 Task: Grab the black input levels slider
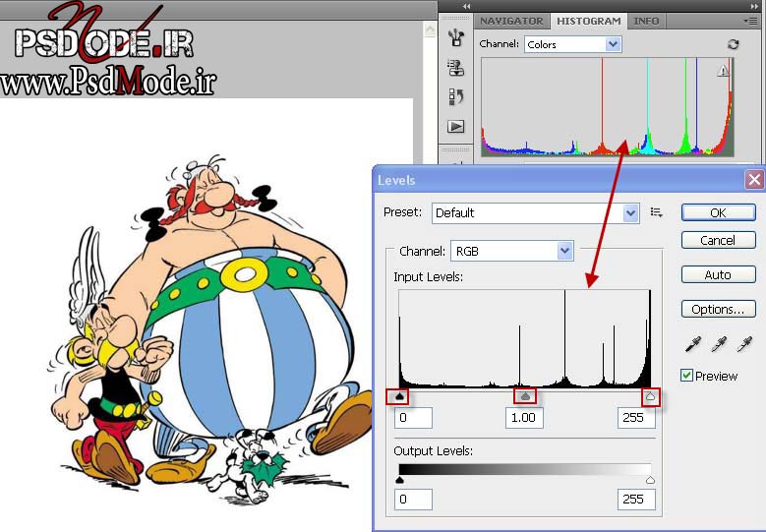point(400,396)
